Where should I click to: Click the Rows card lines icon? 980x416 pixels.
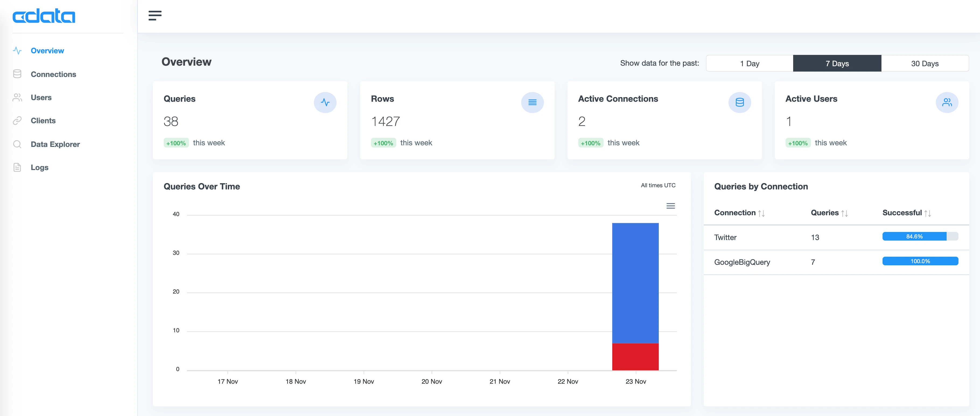tap(532, 102)
